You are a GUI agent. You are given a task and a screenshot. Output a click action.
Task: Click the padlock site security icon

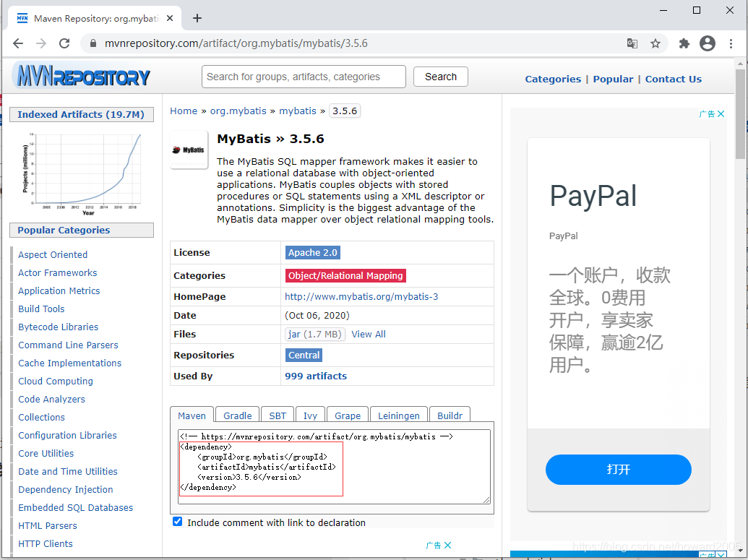[93, 43]
